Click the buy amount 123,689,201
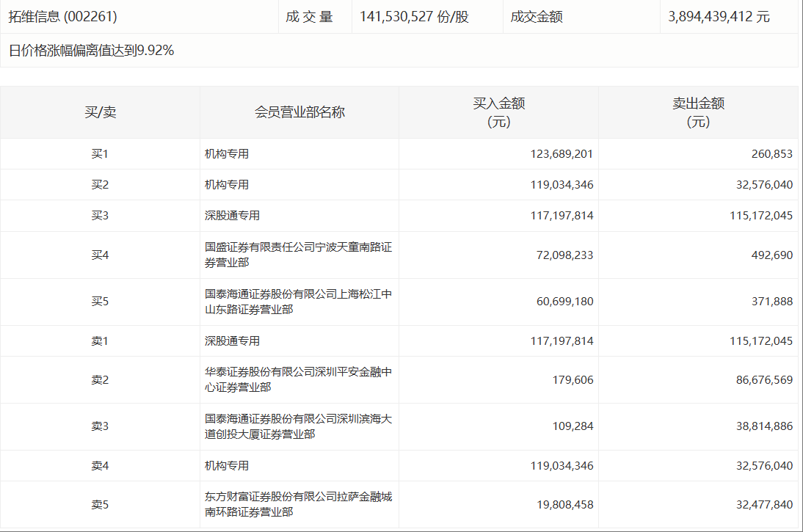This screenshot has height=532, width=803. click(x=562, y=154)
